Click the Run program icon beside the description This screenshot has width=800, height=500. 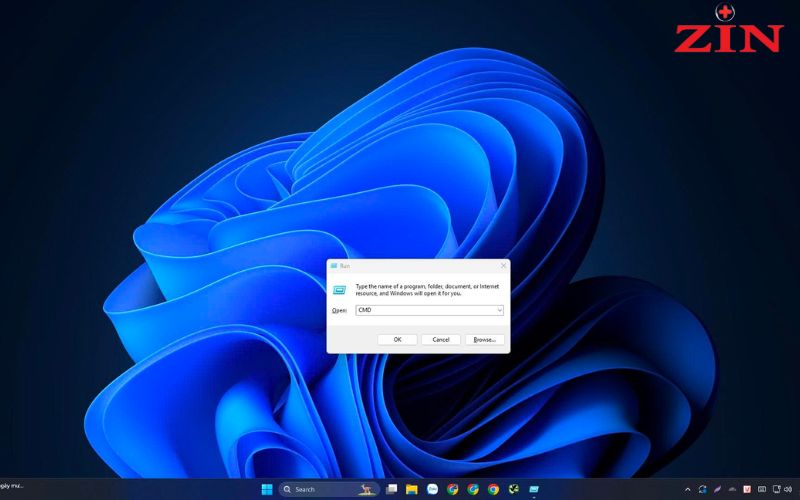click(339, 290)
